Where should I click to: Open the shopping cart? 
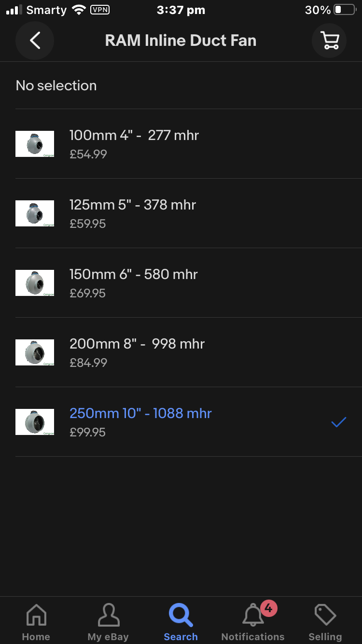tap(330, 41)
